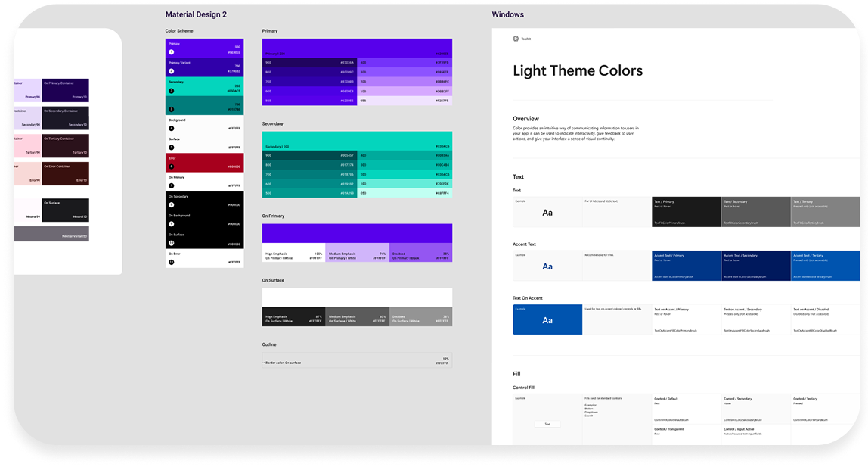The width and height of the screenshot is (868, 467).
Task: Click the Text example button in Control Fill
Action: [547, 424]
